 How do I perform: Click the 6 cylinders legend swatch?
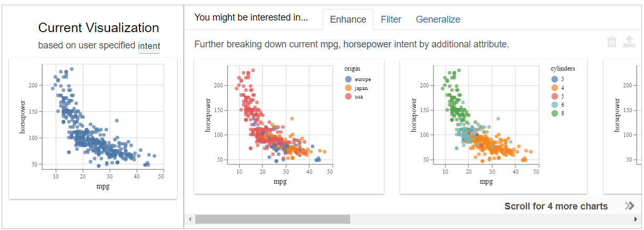[554, 105]
